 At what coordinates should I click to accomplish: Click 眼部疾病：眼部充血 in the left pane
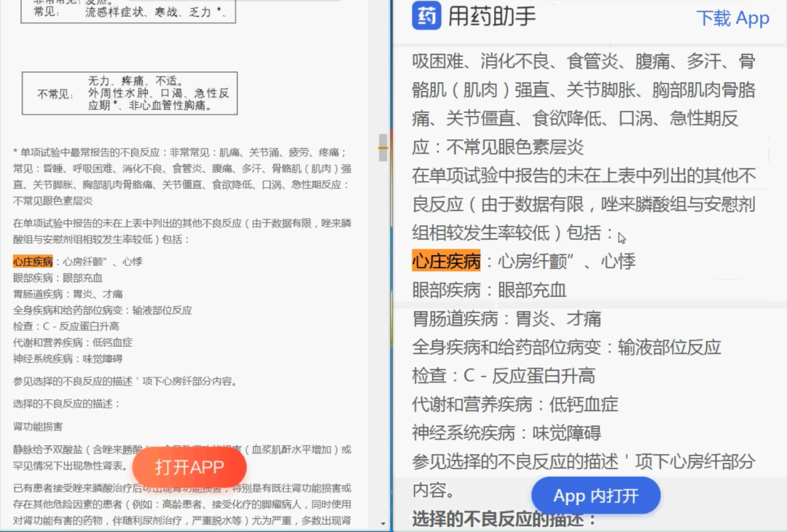pos(58,278)
